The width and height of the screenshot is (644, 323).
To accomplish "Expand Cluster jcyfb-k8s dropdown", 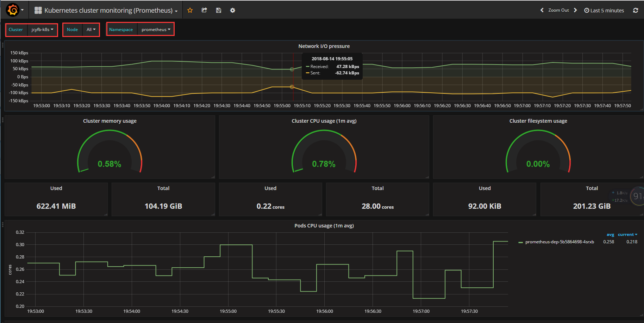I will pos(43,30).
